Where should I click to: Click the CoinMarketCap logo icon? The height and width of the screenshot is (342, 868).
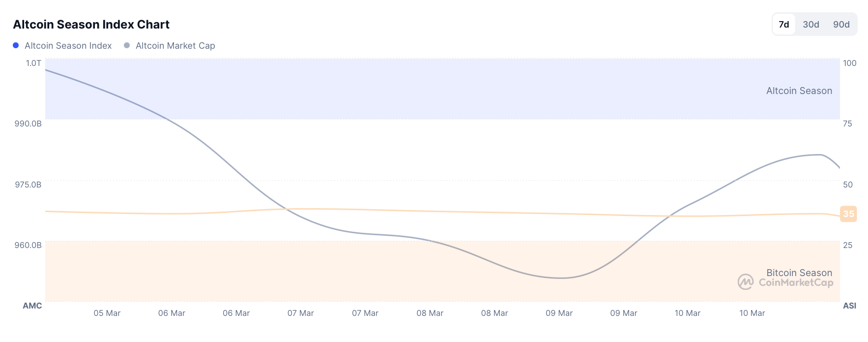point(746,282)
